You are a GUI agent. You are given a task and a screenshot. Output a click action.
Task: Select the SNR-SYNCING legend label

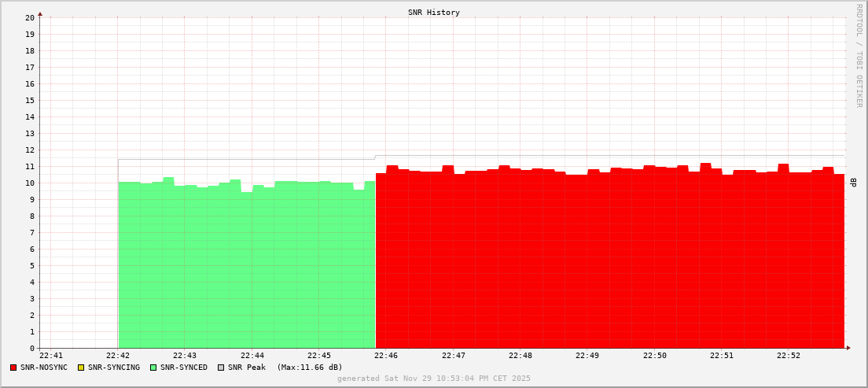pyautogui.click(x=114, y=368)
